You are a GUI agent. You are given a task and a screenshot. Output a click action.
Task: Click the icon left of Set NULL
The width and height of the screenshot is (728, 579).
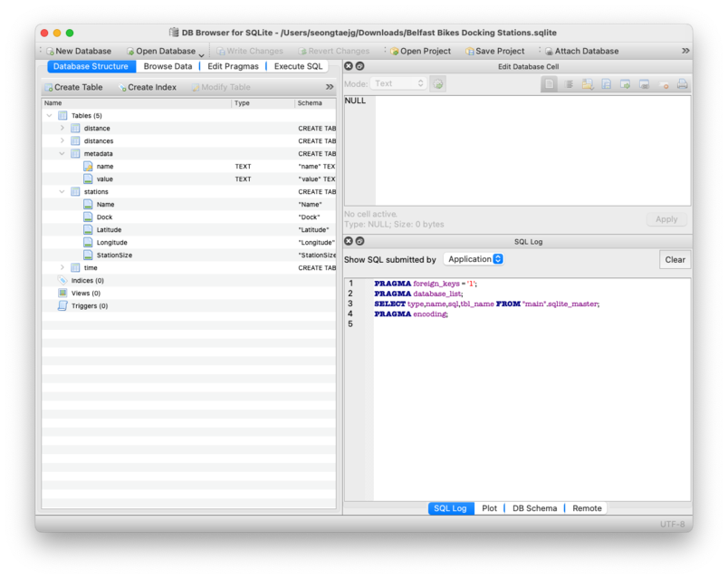645,84
